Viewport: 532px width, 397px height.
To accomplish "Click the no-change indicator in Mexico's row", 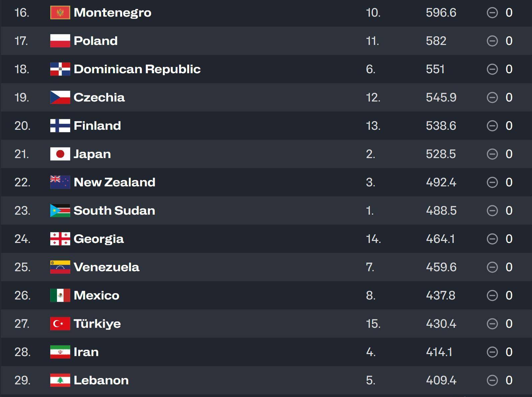I will click(x=492, y=296).
